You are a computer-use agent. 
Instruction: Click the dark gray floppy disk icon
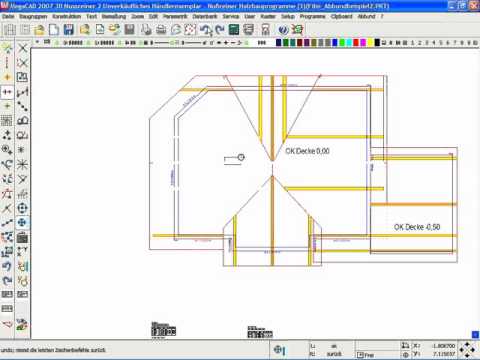click(130, 30)
